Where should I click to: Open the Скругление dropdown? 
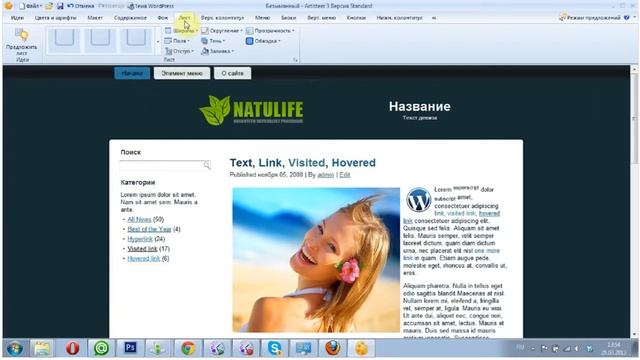222,31
